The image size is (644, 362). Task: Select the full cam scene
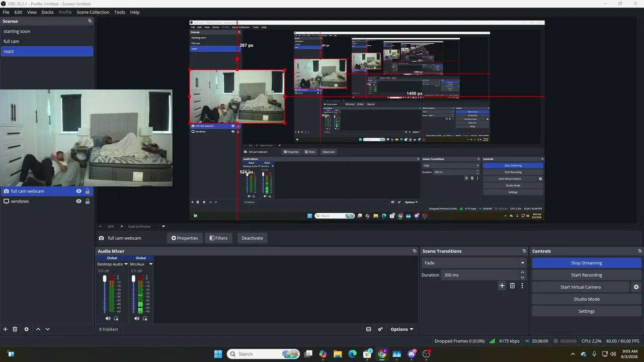click(47, 41)
